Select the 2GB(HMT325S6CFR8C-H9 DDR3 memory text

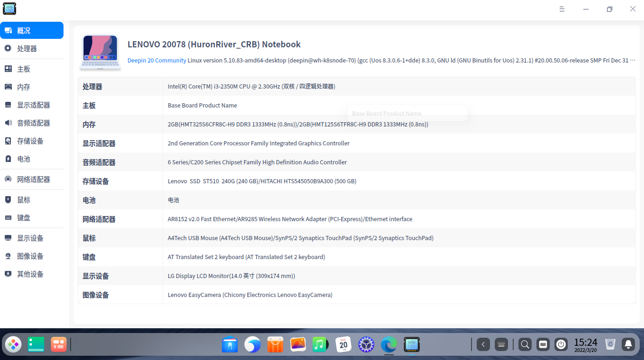pyautogui.click(x=298, y=125)
